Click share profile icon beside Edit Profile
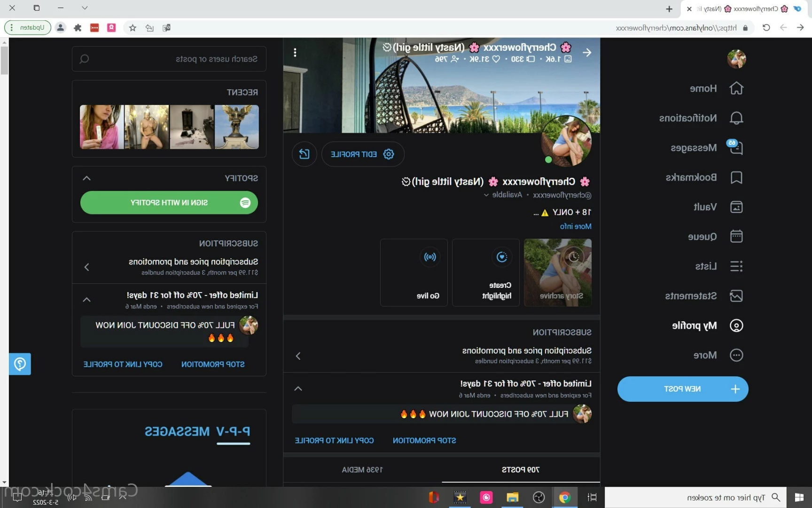The width and height of the screenshot is (812, 508). tap(304, 154)
